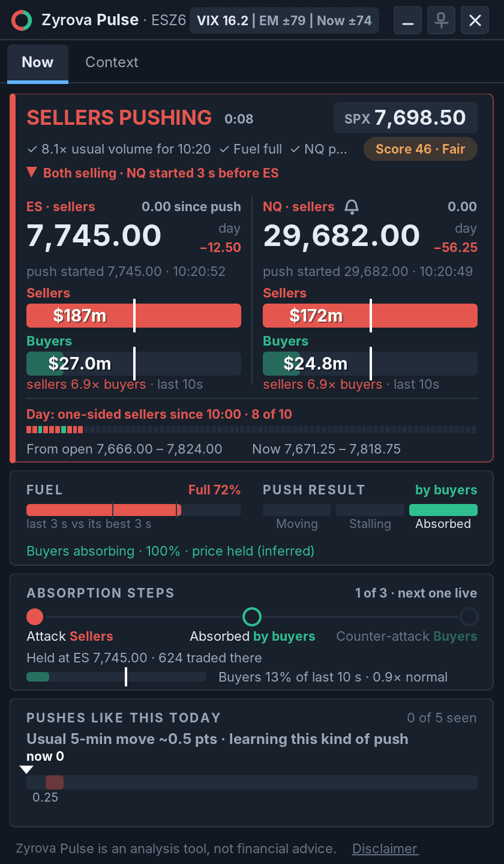
Task: Click the red 0.25 block on push bar
Action: [x=55, y=782]
